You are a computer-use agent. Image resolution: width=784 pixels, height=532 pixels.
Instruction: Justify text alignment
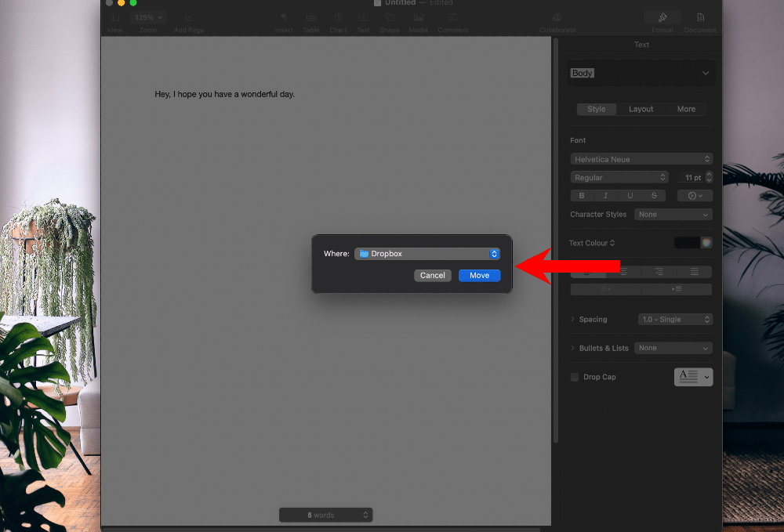[695, 272]
